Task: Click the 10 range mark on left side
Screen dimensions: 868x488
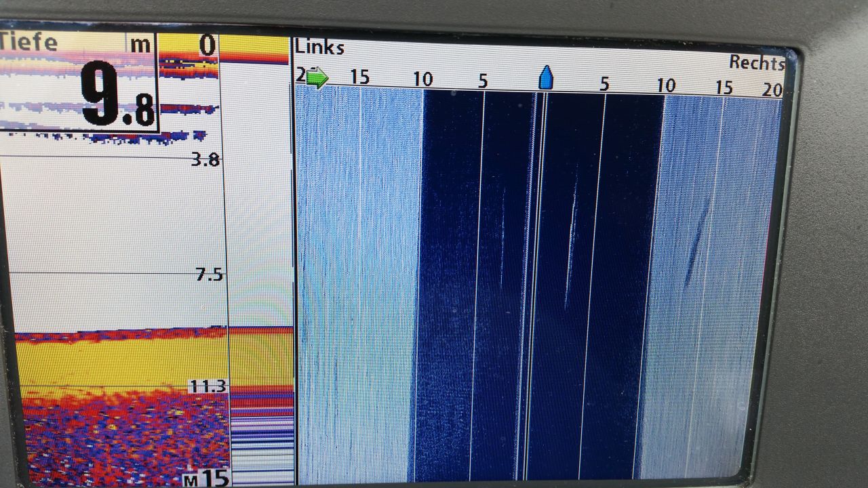Action: [x=422, y=80]
